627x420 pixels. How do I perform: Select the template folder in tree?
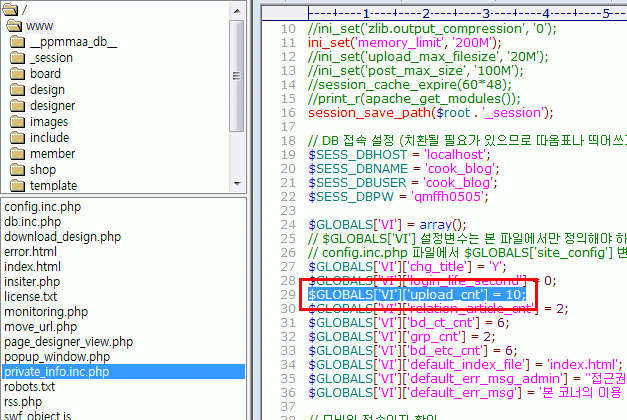click(53, 186)
